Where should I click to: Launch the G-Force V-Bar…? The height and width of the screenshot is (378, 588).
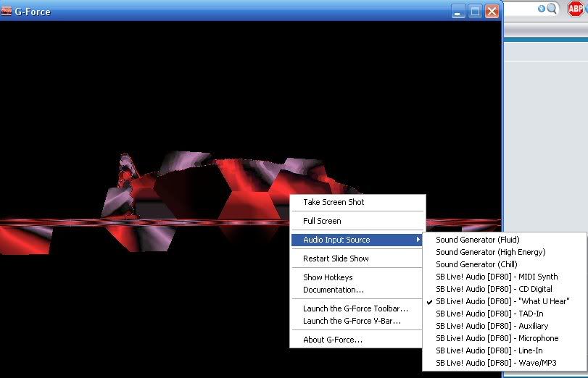pyautogui.click(x=357, y=321)
